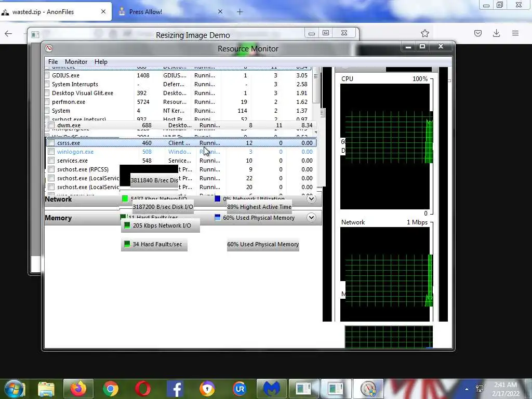This screenshot has width=532, height=399.
Task: Click the green Network I/O swatch in Network header
Action: click(x=125, y=199)
